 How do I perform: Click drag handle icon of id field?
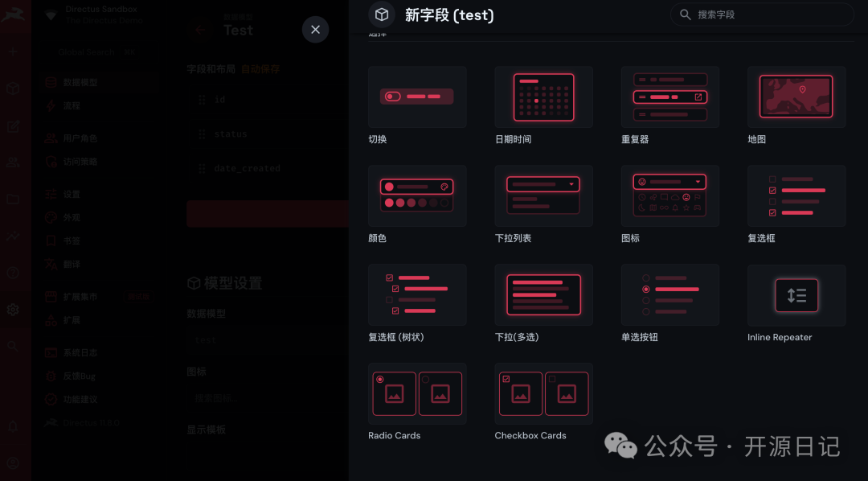click(x=202, y=100)
